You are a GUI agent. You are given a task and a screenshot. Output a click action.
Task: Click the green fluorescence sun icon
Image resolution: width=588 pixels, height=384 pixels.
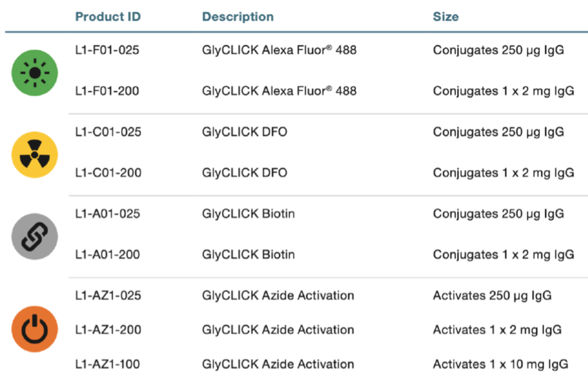pos(35,72)
